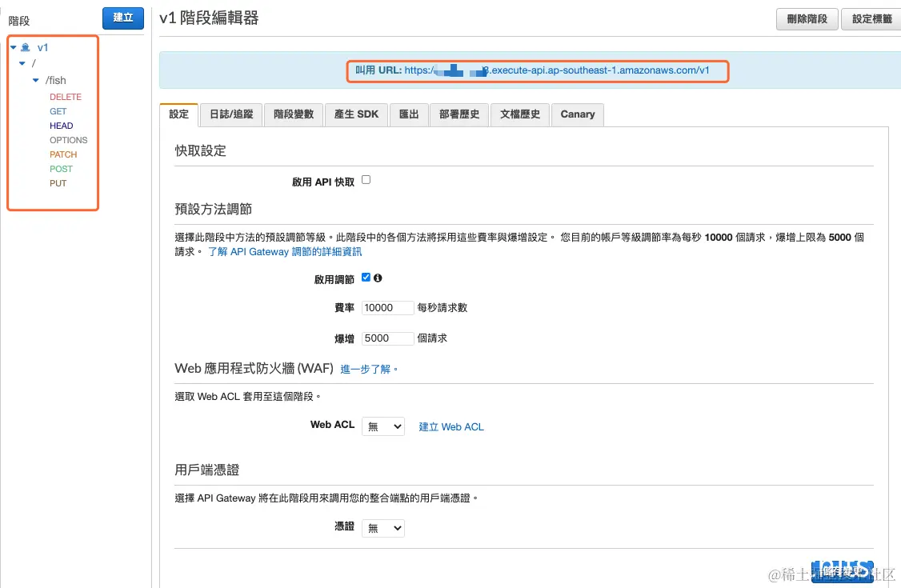This screenshot has width=901, height=588.
Task: Collapse the v1 stage tree node
Action: coord(11,47)
